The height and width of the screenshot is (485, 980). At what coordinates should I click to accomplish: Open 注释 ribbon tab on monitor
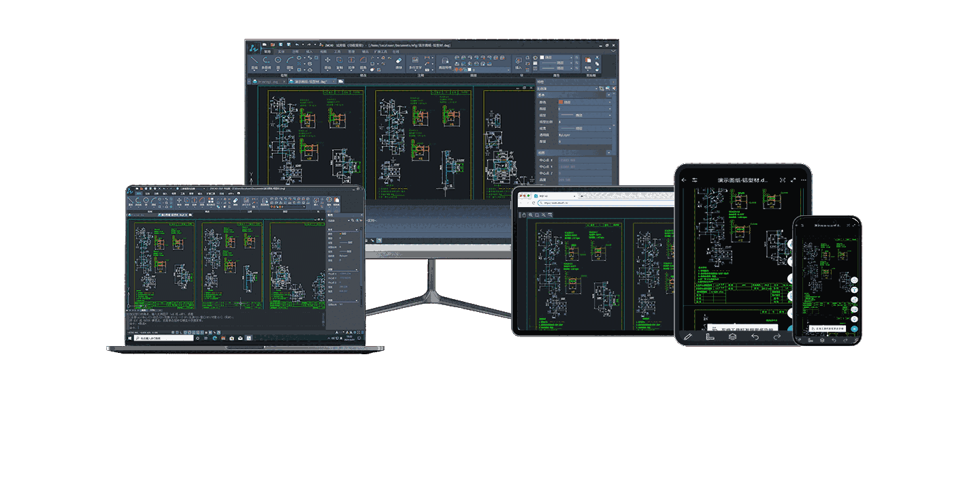pyautogui.click(x=295, y=52)
